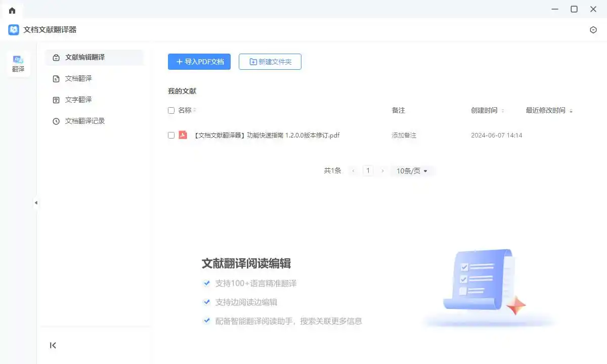The height and width of the screenshot is (364, 607).
Task: Collapse the sidebar using the bottom-left icon
Action: (53, 345)
